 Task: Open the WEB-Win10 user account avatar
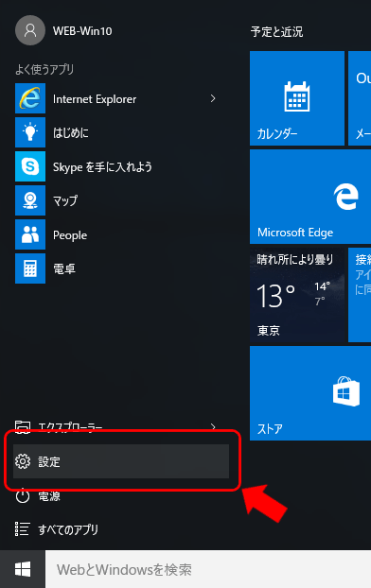pyautogui.click(x=30, y=30)
